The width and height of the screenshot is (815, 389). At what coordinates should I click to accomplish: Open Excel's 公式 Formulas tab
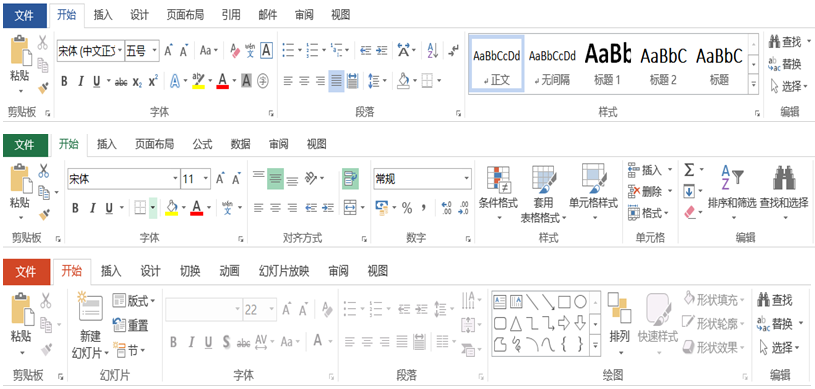point(202,144)
